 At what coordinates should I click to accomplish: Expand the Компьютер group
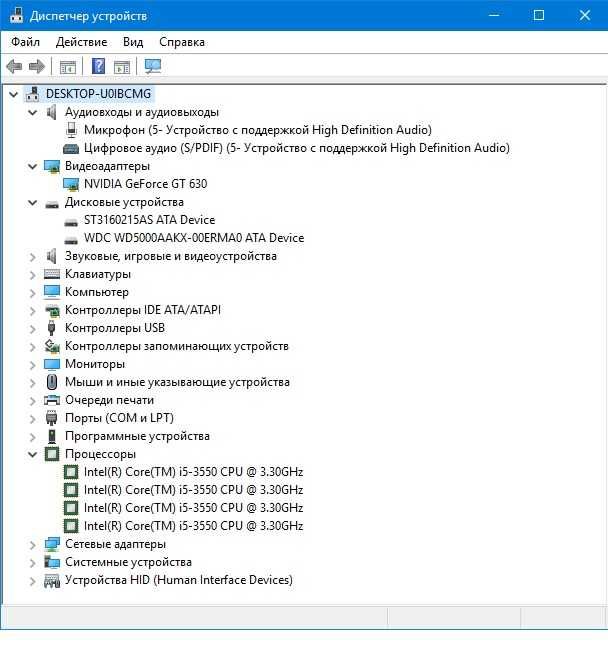coord(33,293)
